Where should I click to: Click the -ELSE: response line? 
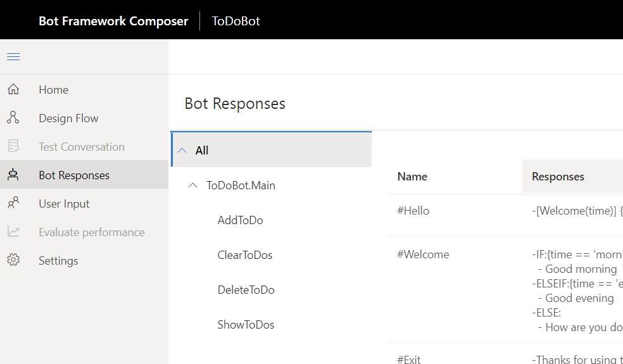coord(546,313)
